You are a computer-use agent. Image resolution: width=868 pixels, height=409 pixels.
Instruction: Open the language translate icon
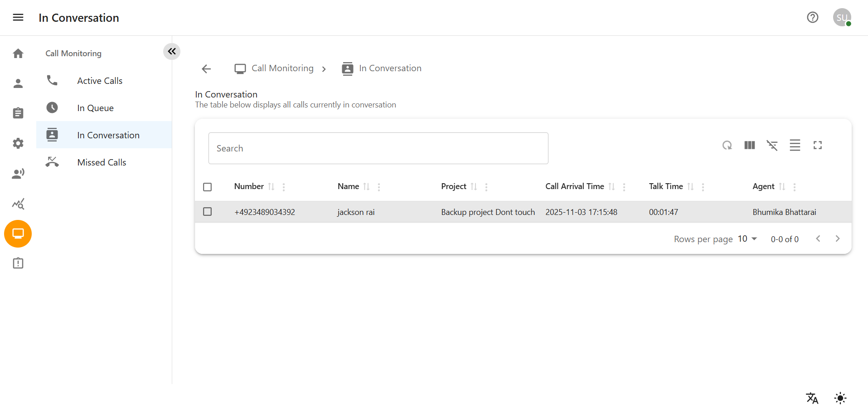[x=812, y=398]
